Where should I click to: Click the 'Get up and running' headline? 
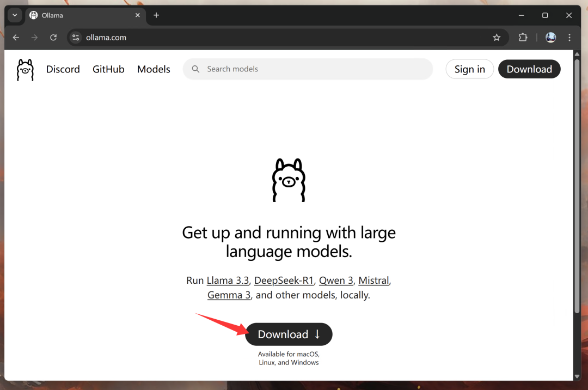coord(289,242)
